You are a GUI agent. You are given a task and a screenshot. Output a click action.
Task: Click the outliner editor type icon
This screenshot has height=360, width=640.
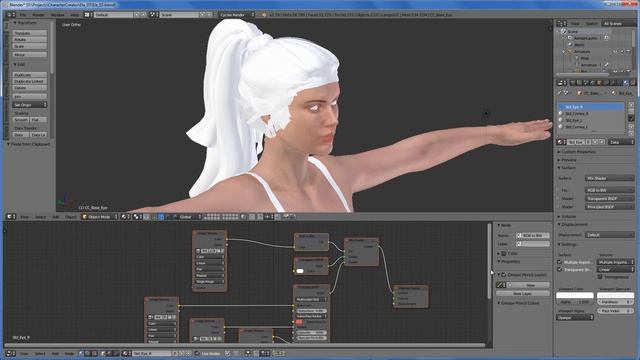pos(562,24)
